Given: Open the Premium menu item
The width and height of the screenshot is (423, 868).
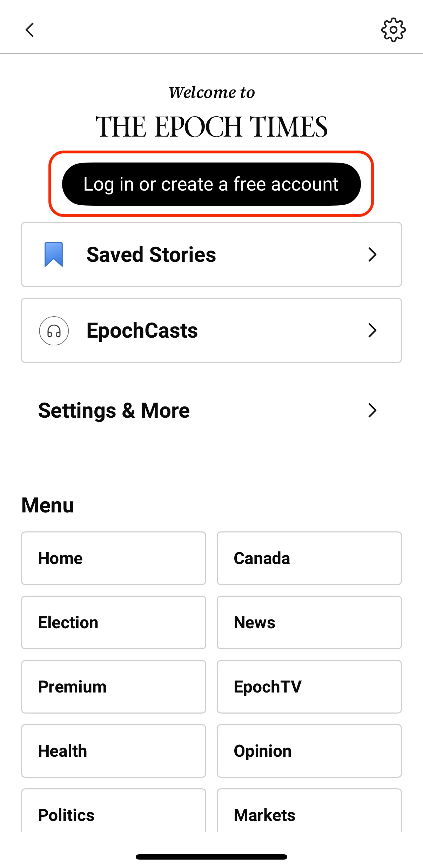Looking at the screenshot, I should coord(113,687).
